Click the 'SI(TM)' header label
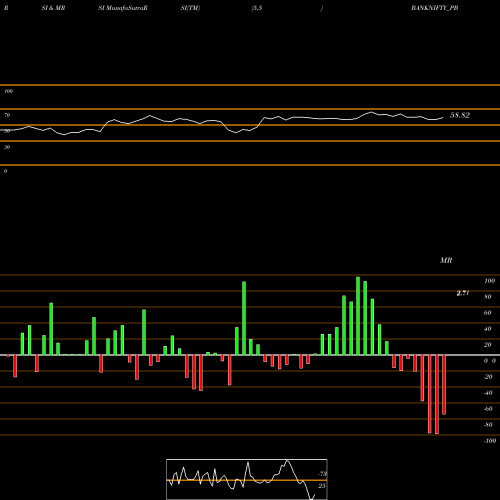500x500 pixels. pyautogui.click(x=190, y=8)
